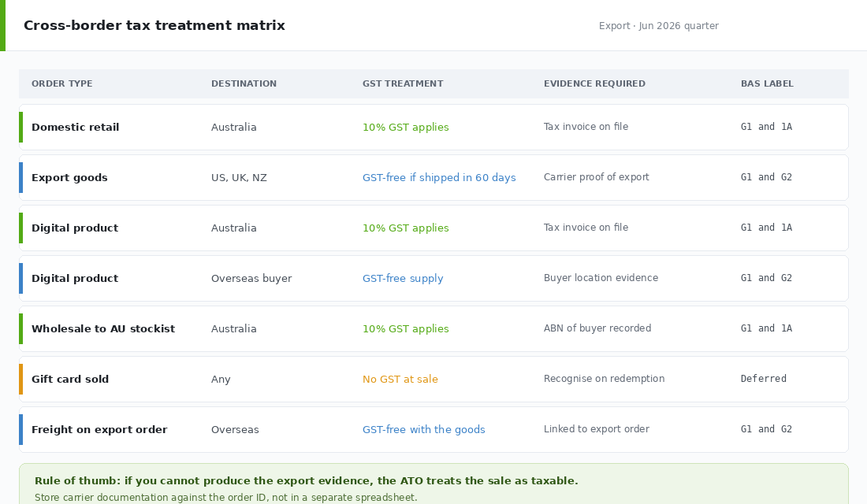Click 'ABN of buyer recorded' evidence
This screenshot has height=504, width=867.
pyautogui.click(x=597, y=328)
